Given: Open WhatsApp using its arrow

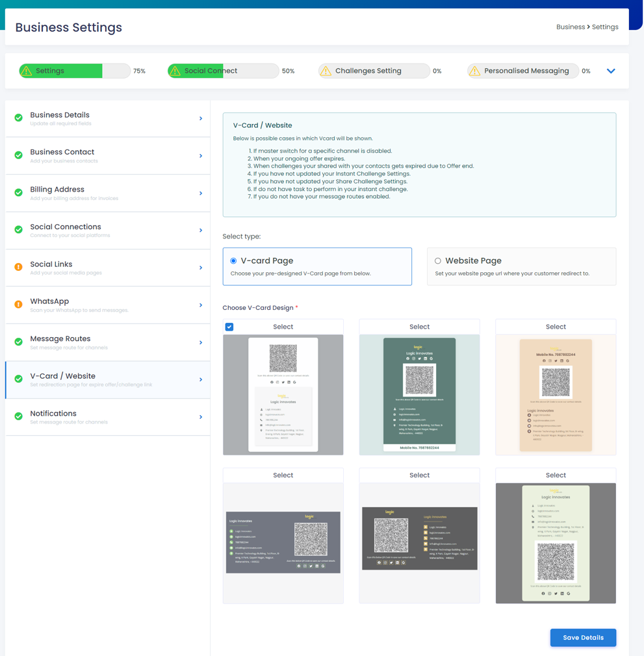Looking at the screenshot, I should (201, 305).
